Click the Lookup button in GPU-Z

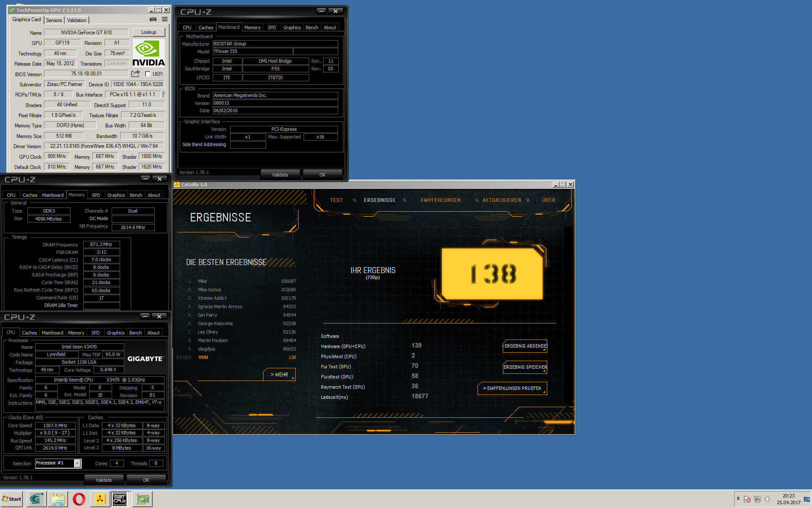[x=148, y=32]
